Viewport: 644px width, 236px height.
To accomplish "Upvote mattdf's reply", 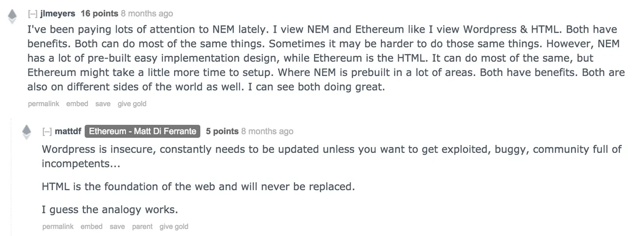I will (27, 129).
